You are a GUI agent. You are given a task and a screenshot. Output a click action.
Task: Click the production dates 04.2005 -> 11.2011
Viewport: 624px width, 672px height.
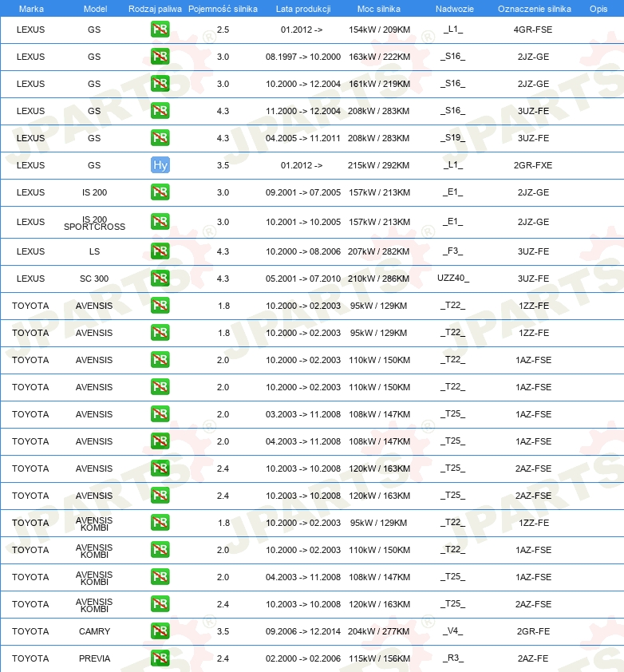tap(303, 138)
